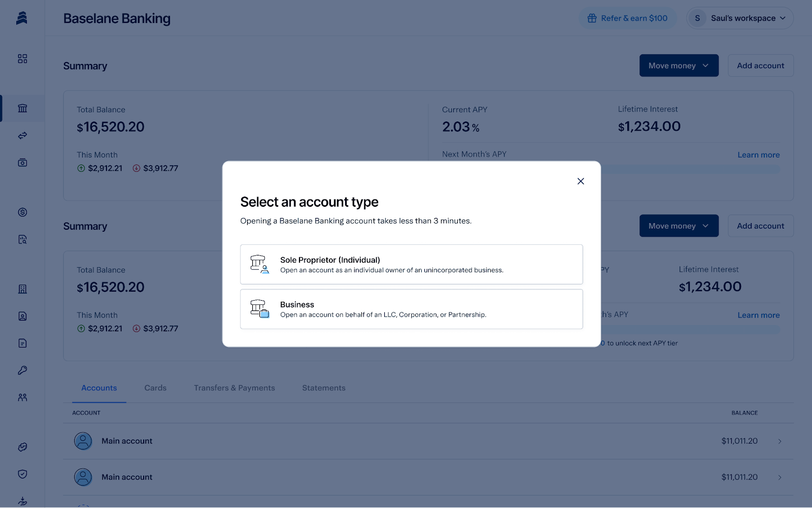
Task: Open the handshake partners icon in sidebar
Action: [22, 447]
